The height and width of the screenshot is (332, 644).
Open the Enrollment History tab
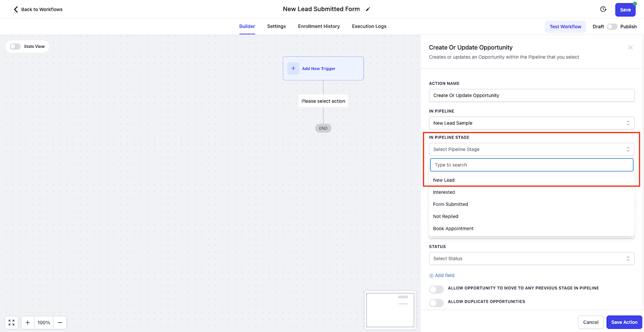coord(319,26)
